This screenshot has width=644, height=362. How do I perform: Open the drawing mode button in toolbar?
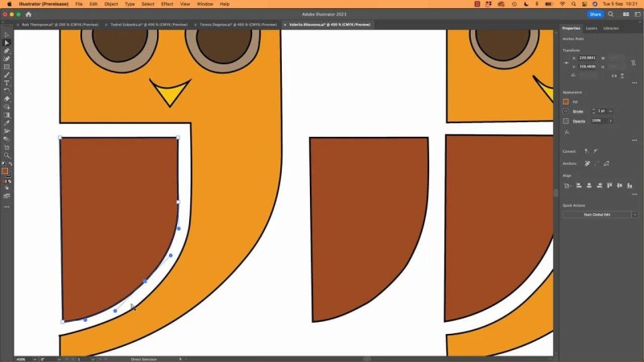(6, 188)
